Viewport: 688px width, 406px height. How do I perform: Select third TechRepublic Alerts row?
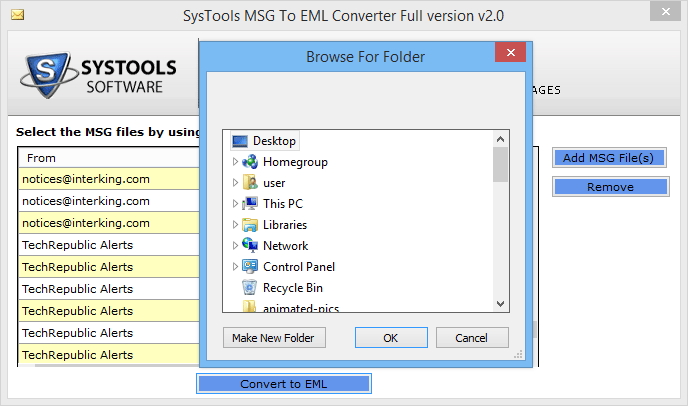point(108,288)
